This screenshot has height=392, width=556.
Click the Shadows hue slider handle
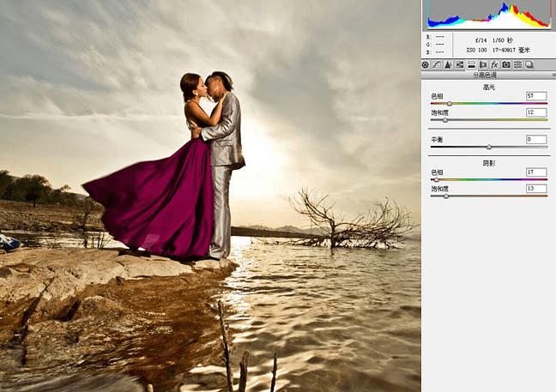tap(437, 180)
